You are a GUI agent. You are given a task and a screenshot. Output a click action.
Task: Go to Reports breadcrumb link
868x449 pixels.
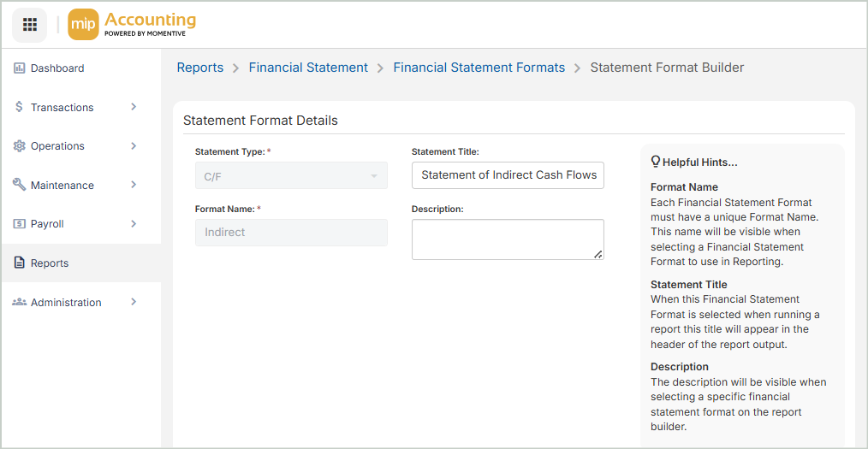[x=199, y=68]
